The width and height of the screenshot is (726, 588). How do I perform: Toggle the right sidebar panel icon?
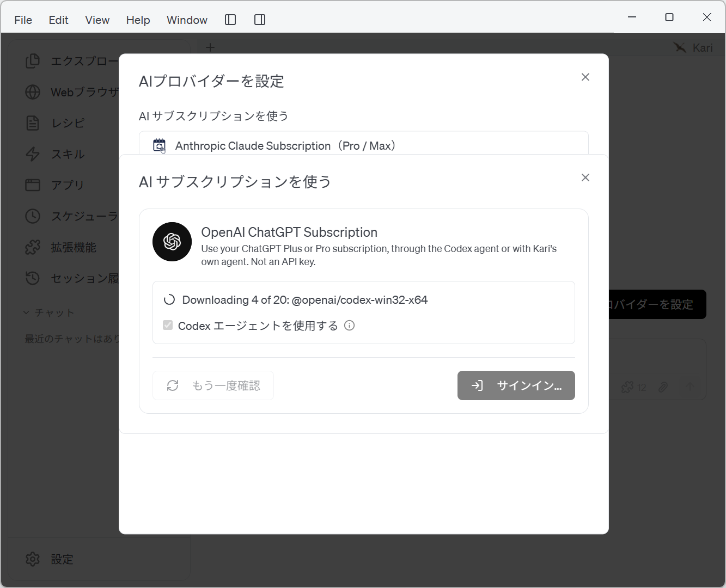(260, 20)
